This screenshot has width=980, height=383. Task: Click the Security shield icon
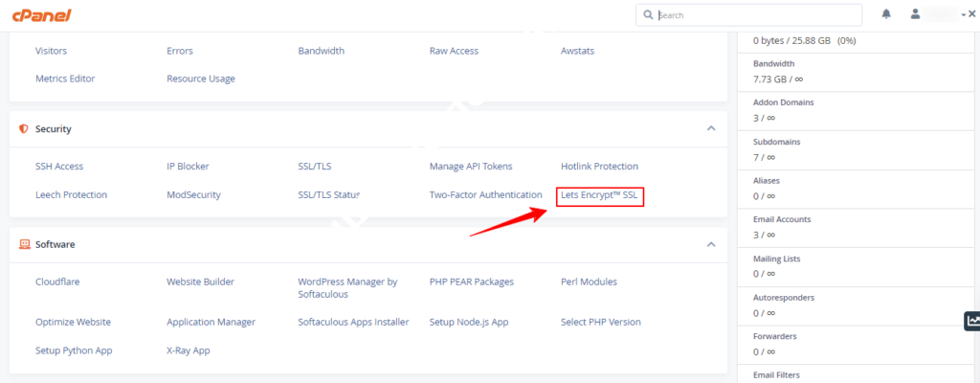[23, 128]
